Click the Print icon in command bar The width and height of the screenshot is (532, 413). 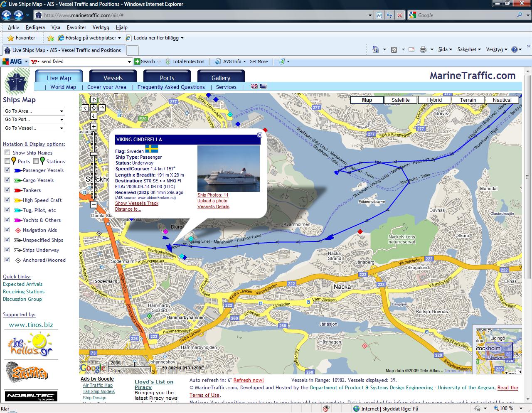(423, 49)
